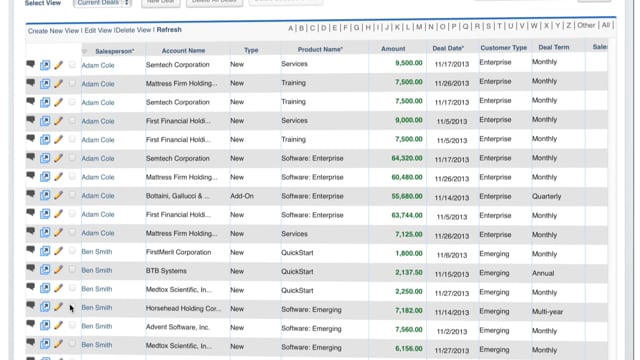640x360 pixels.
Task: Show All in alphabet filter
Action: click(x=606, y=25)
